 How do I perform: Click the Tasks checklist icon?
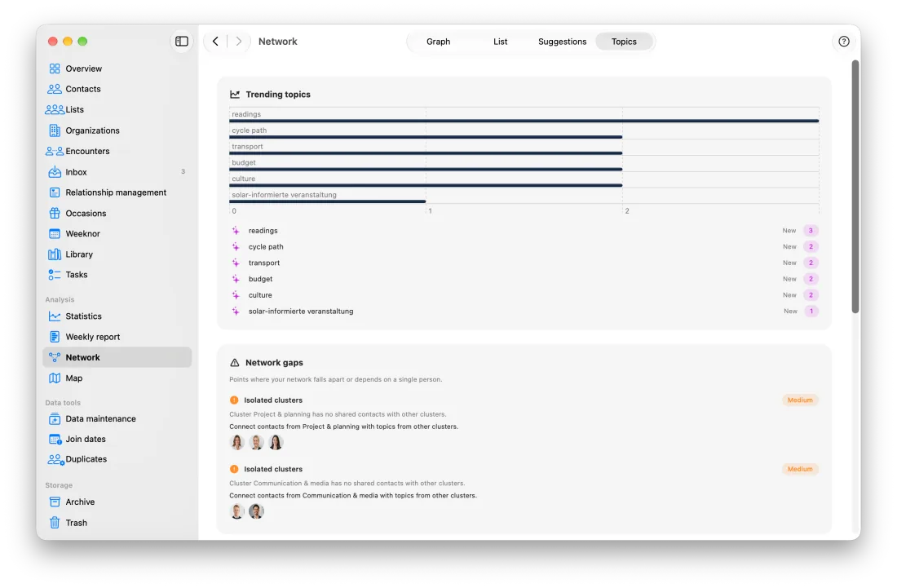pos(55,275)
